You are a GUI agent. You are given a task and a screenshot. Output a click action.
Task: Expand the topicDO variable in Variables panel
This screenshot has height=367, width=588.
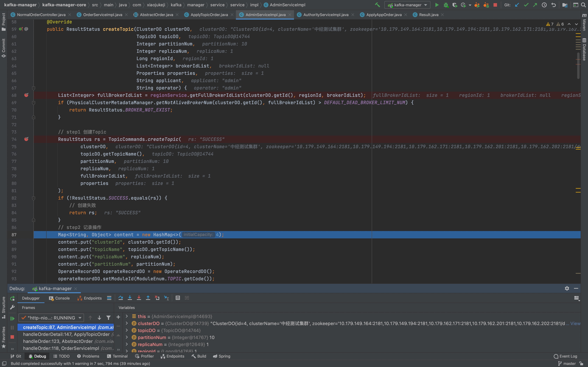point(127,330)
